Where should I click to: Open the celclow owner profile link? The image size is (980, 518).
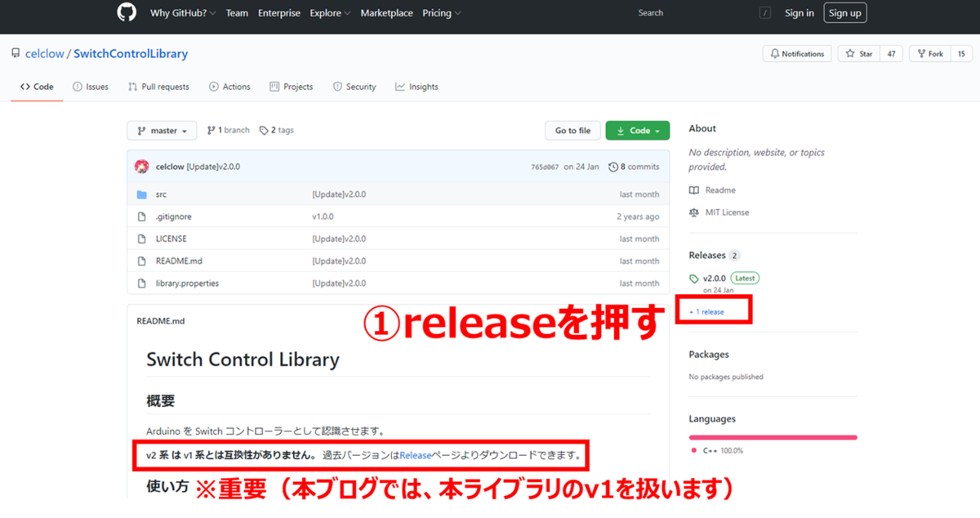tap(44, 54)
